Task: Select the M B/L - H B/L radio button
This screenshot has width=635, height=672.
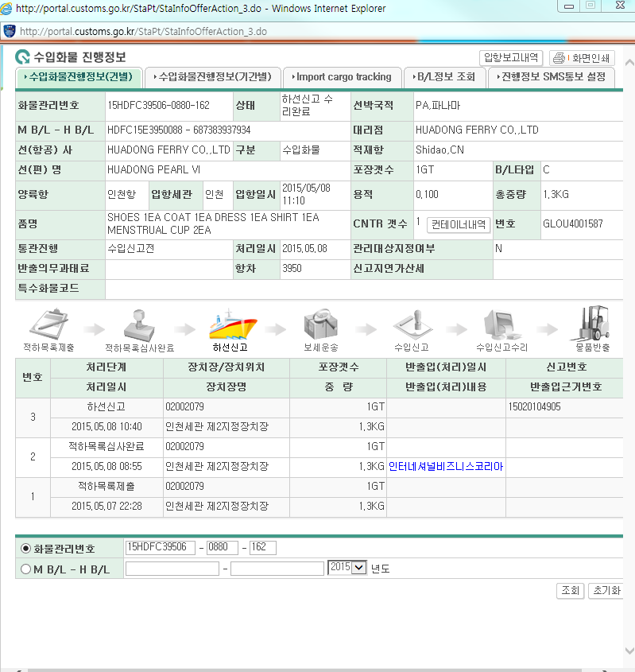Action: 25,569
